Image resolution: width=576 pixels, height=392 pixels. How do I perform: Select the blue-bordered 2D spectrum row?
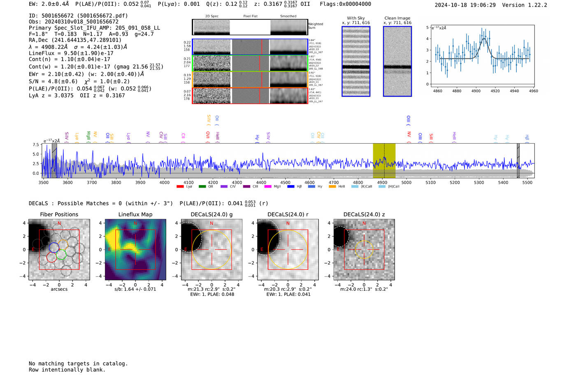tap(250, 47)
